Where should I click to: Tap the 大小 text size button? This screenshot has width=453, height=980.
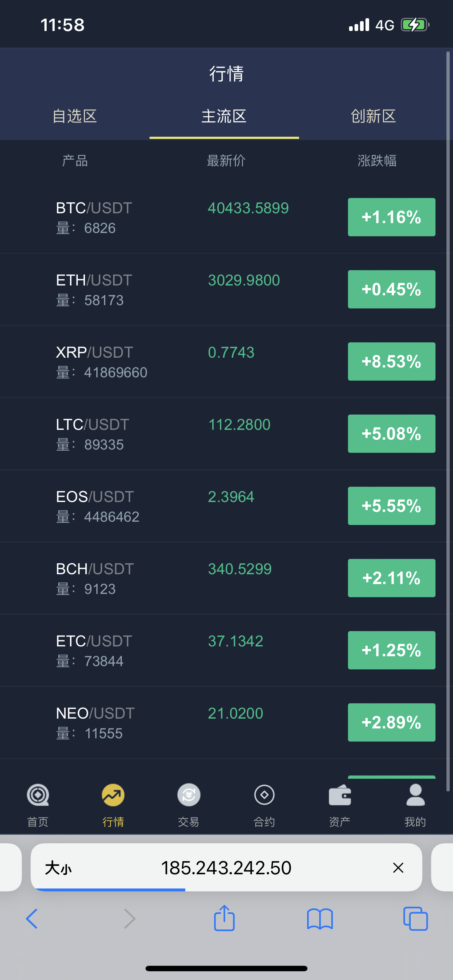(58, 868)
